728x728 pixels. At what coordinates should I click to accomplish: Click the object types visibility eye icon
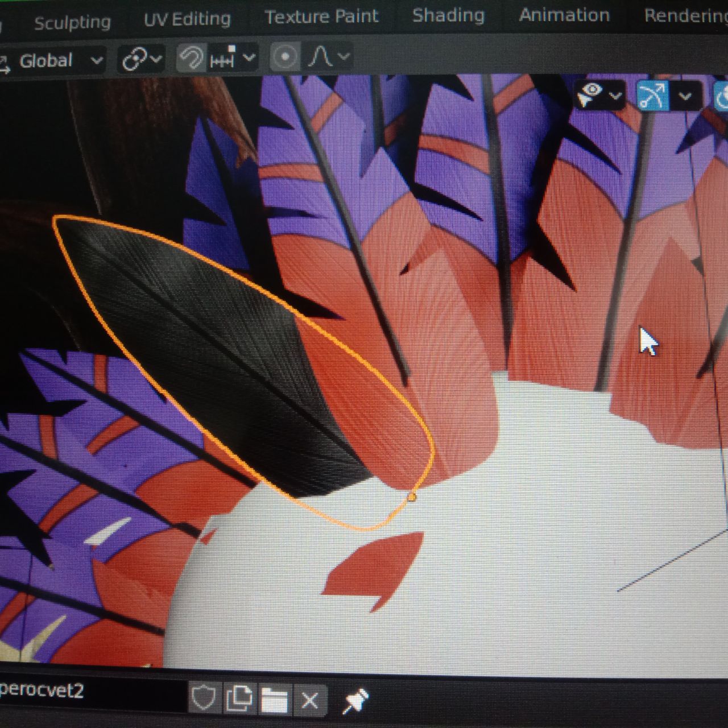[591, 94]
